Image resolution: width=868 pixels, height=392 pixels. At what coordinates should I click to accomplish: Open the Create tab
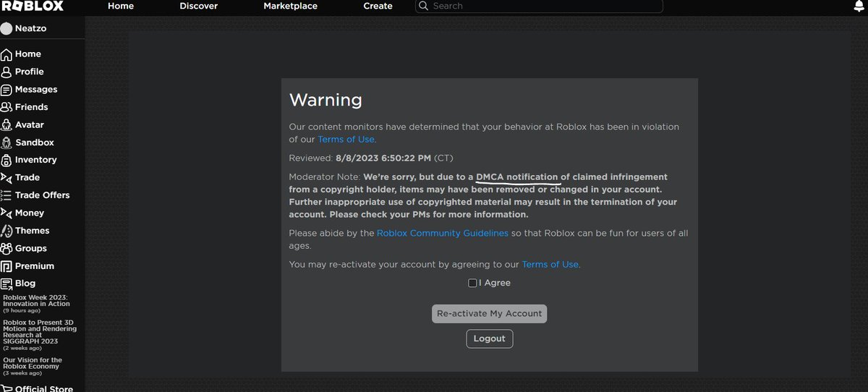tap(378, 6)
